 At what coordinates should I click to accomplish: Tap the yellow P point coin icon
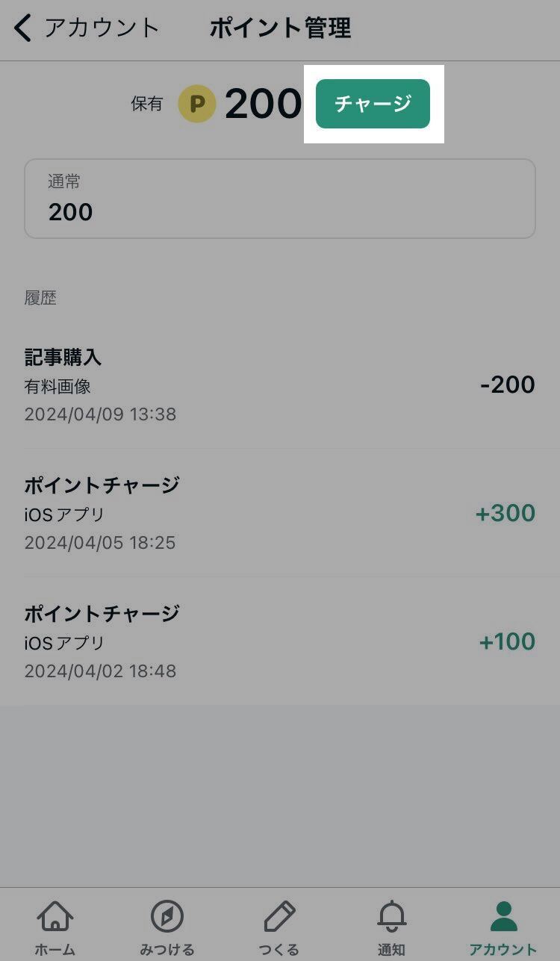(x=197, y=104)
